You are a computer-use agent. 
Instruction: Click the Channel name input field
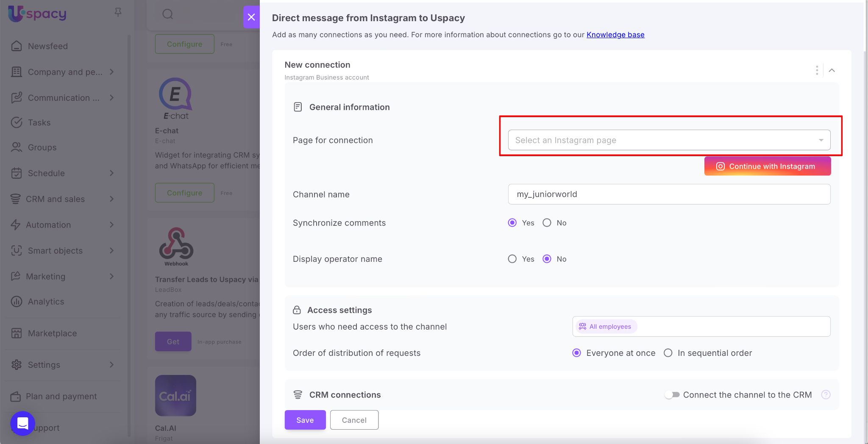click(x=669, y=194)
